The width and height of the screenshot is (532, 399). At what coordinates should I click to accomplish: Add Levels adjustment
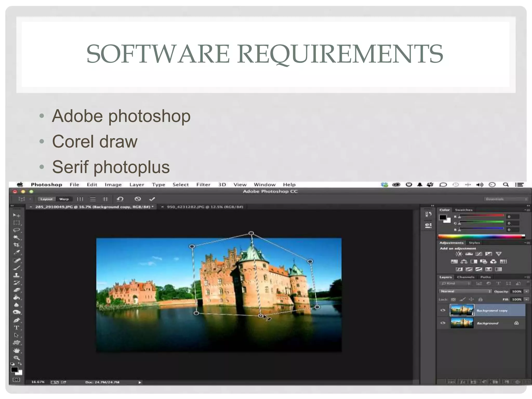click(x=469, y=254)
